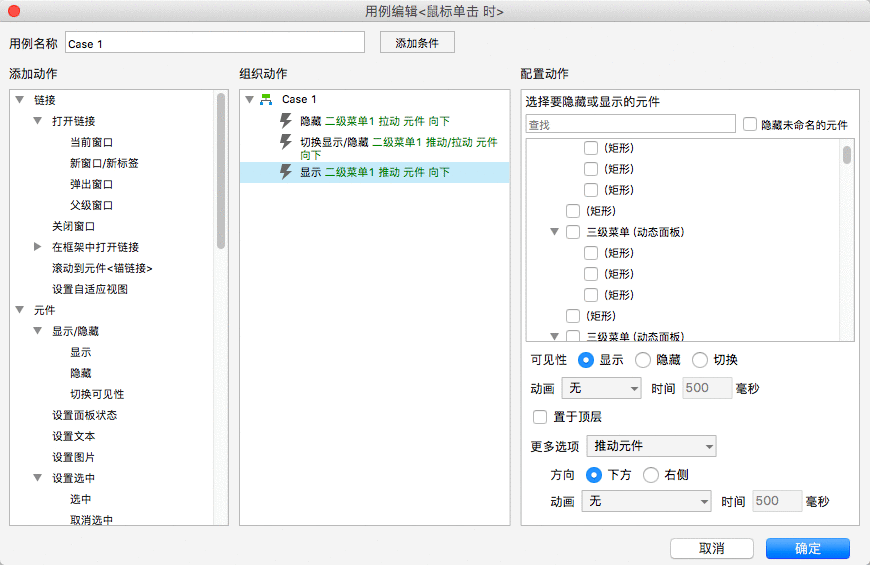Collapse the 设置选中 subgroup
The height and width of the screenshot is (565, 870).
click(38, 477)
